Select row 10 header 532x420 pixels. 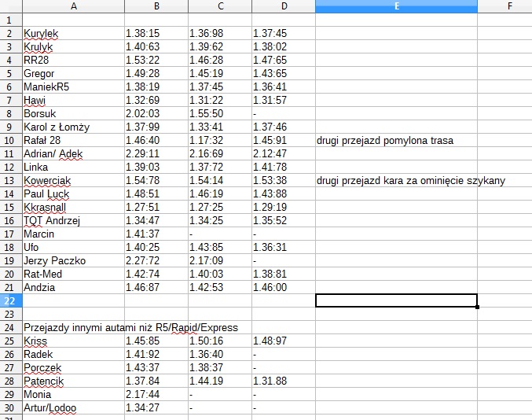(x=11, y=140)
